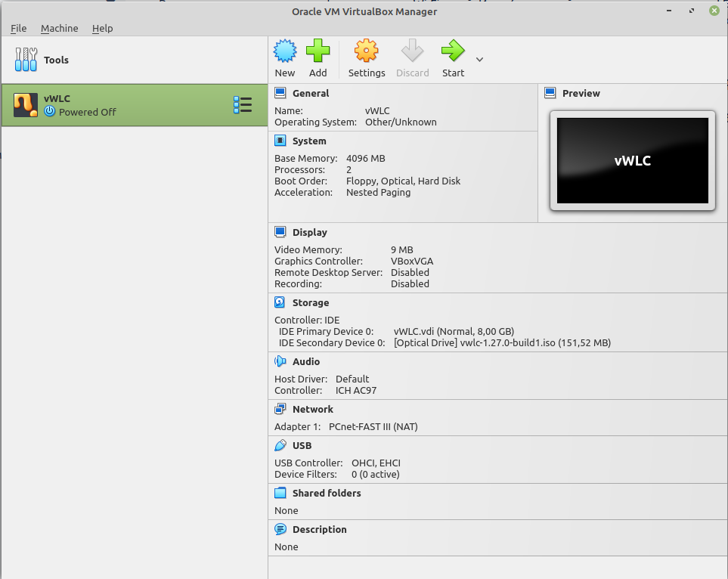Viewport: 728px width, 579px height.
Task: Open the Shared folders section header
Action: click(327, 493)
